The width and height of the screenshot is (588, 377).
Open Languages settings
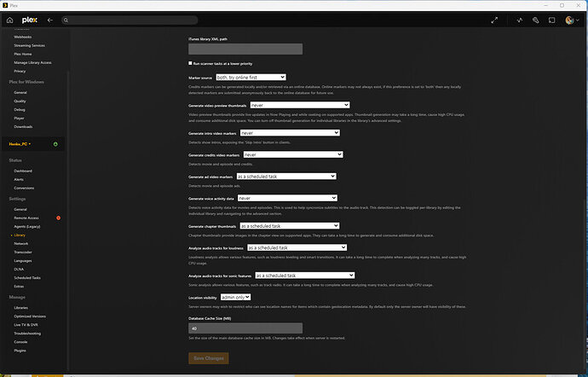23,261
